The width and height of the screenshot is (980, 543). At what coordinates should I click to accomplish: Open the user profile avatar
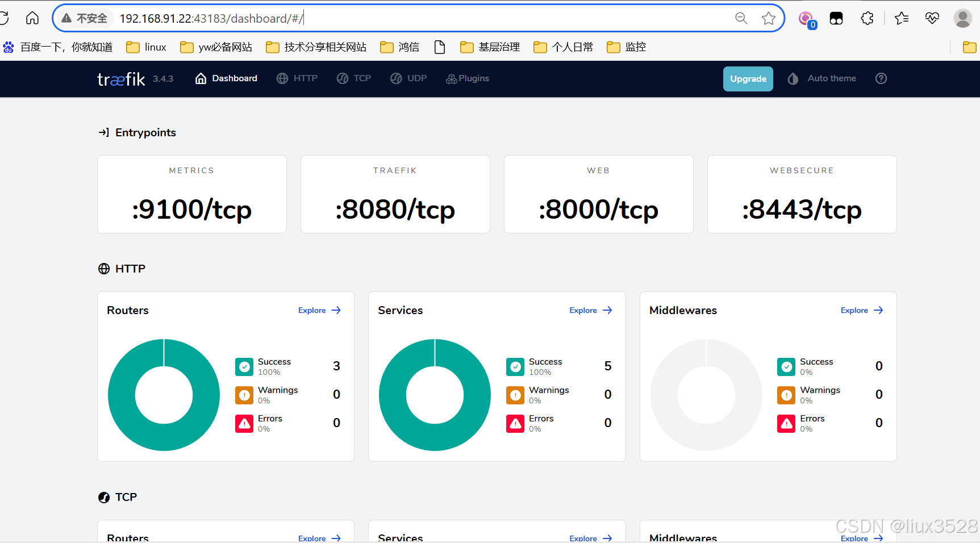963,18
